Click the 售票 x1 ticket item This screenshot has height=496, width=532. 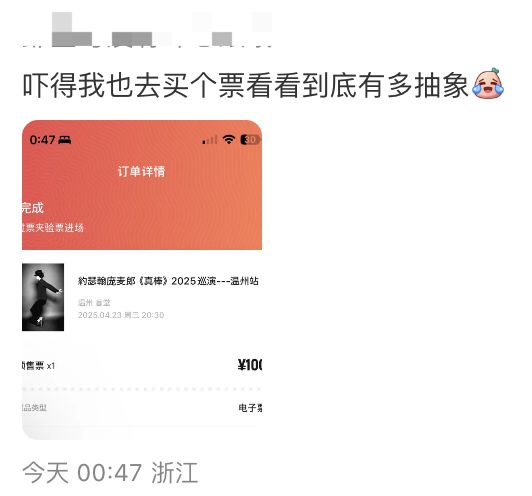[x=38, y=366]
